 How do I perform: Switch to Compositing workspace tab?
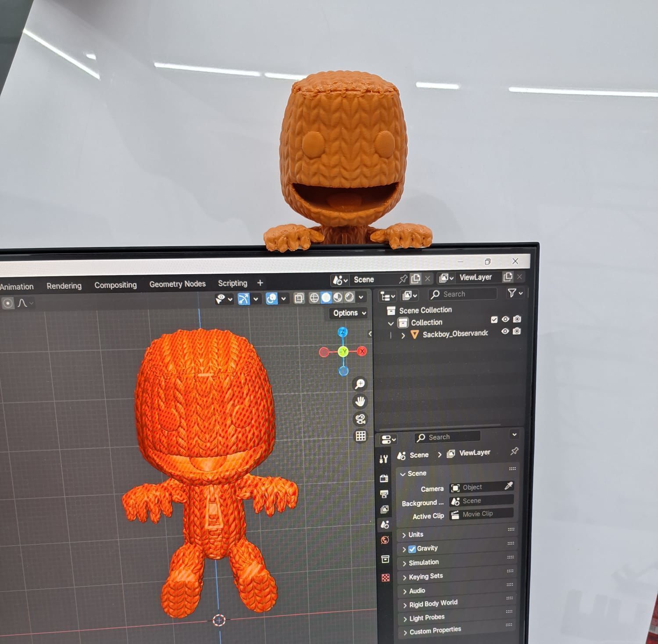[115, 285]
